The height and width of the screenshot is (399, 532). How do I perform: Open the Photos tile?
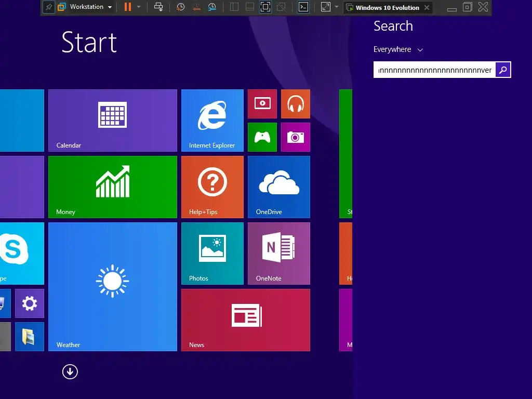coord(212,254)
